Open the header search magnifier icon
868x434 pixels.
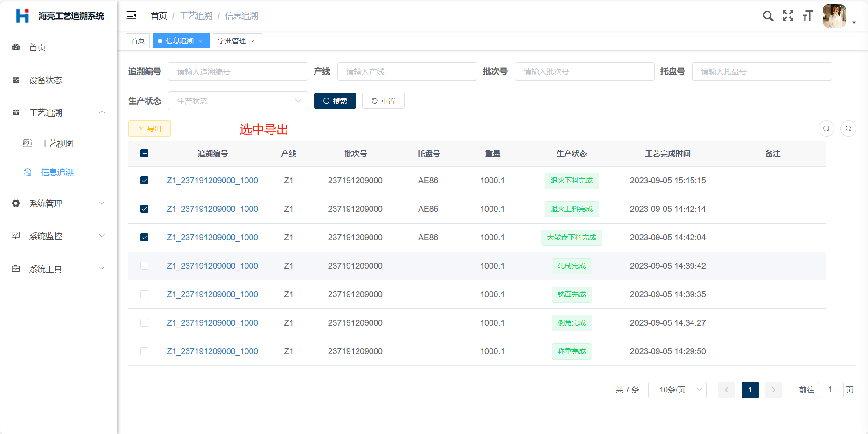coord(768,16)
